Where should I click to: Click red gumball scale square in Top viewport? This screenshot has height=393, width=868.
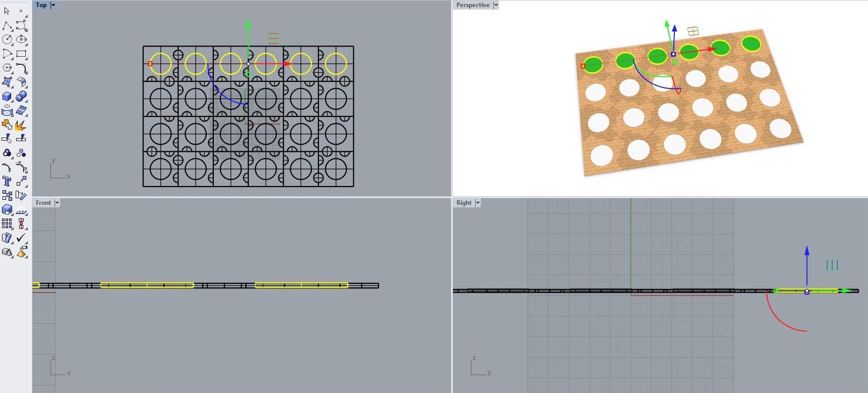click(x=150, y=64)
